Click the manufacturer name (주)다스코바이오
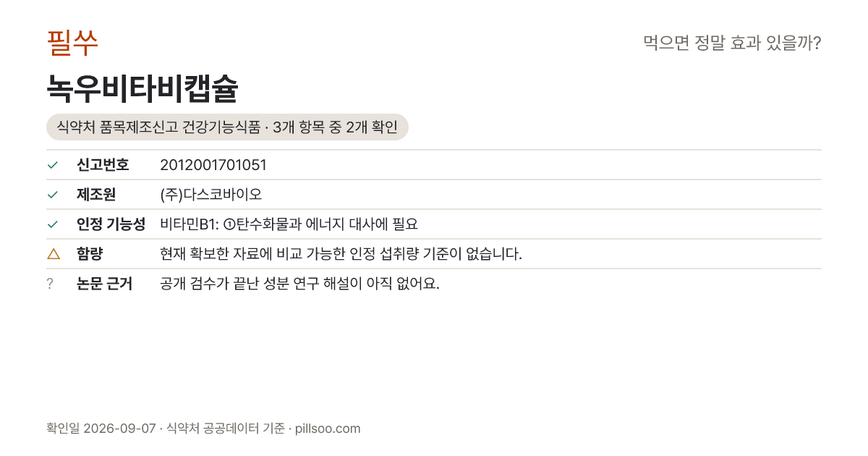The width and height of the screenshot is (868, 456). tap(210, 195)
